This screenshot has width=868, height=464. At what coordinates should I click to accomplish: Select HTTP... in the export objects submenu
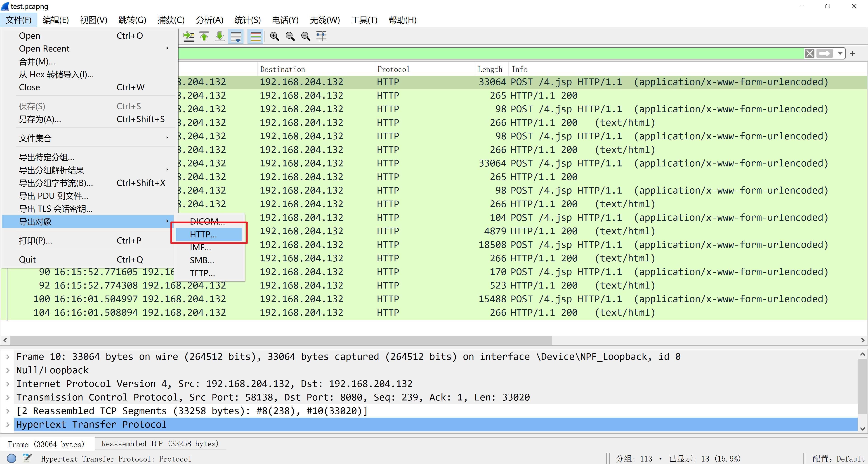[x=203, y=234]
